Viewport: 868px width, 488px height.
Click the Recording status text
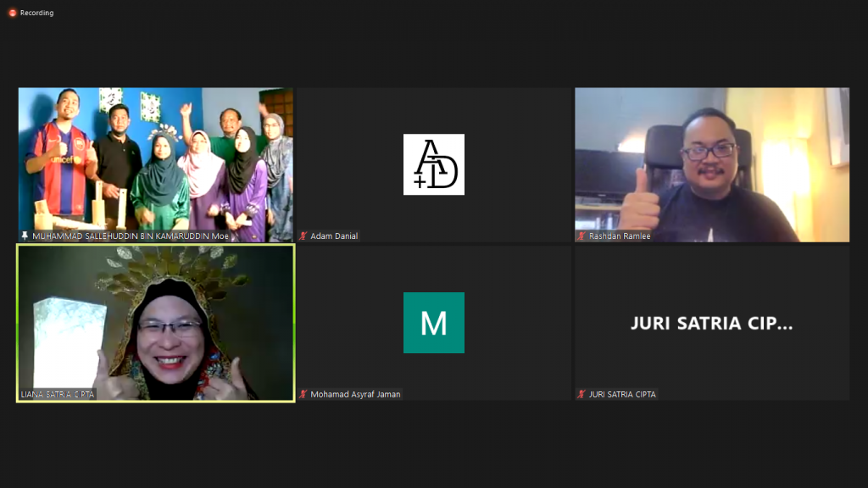(x=36, y=13)
